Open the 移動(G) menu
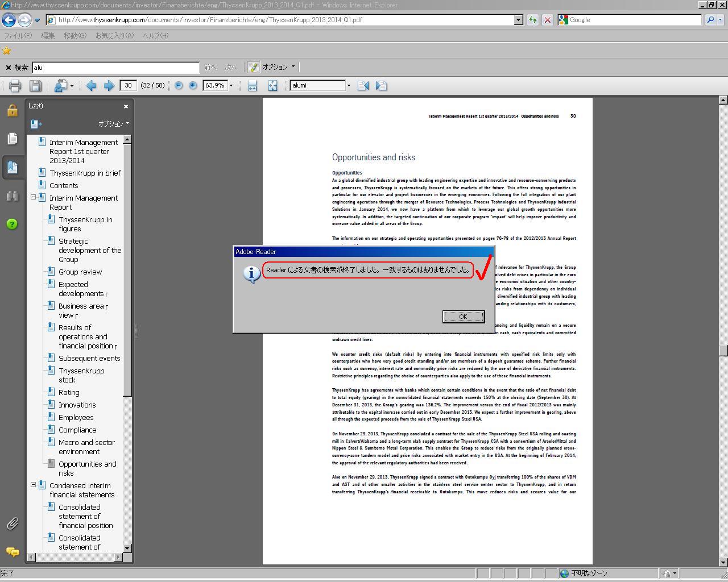Viewport: 728px width, 582px height. tap(75, 36)
